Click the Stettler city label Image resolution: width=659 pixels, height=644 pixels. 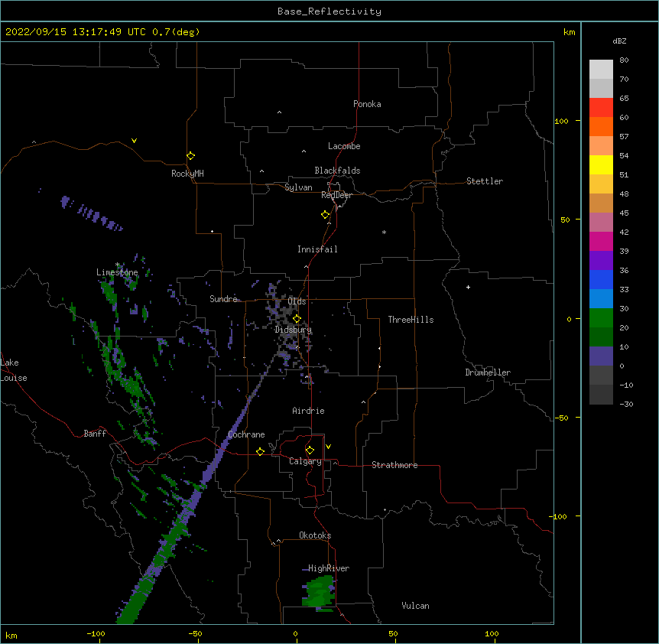(x=485, y=181)
